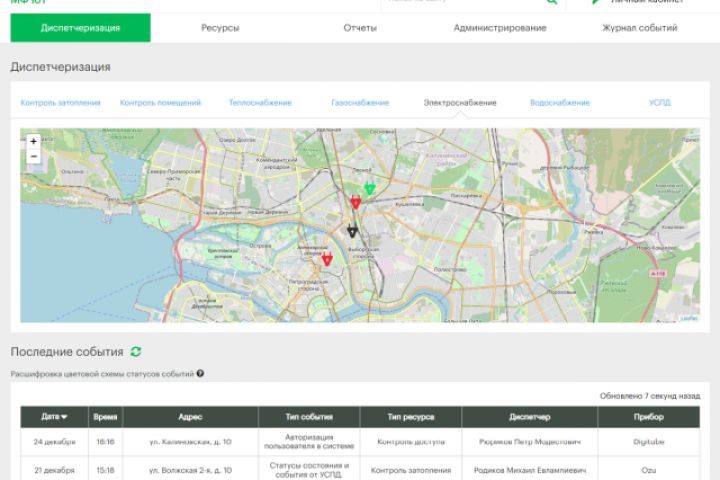The width and height of the screenshot is (720, 480).
Task: Open the Администрирование main tab
Action: 500,28
